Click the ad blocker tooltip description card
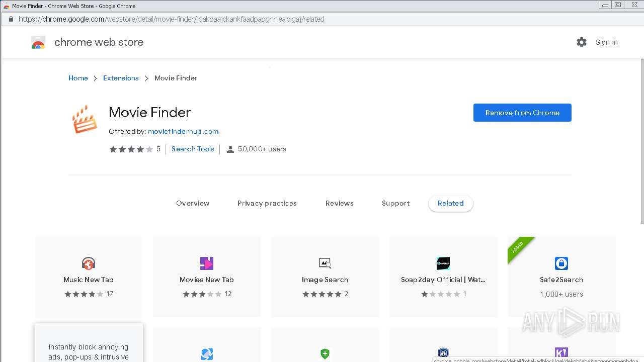The width and height of the screenshot is (644, 362). click(89, 343)
